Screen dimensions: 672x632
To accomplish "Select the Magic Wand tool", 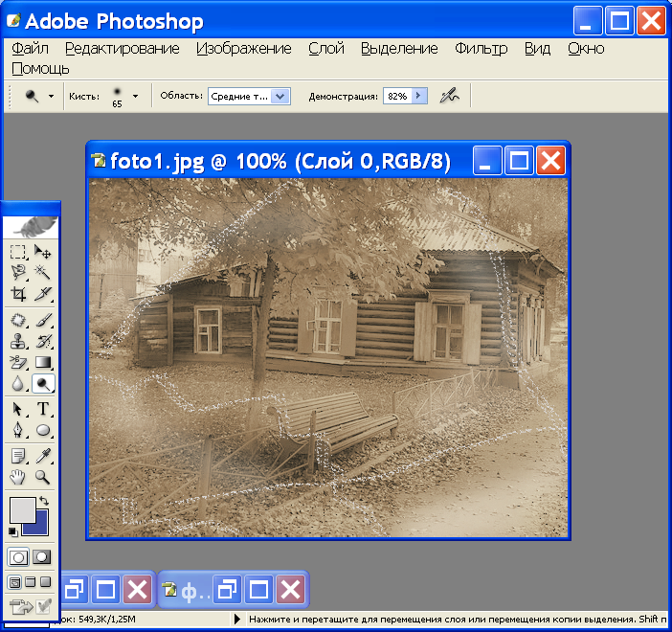I will (43, 272).
